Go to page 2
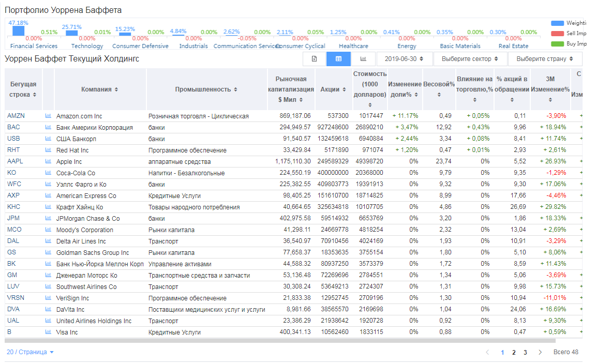The width and height of the screenshot is (596, 364). click(514, 353)
